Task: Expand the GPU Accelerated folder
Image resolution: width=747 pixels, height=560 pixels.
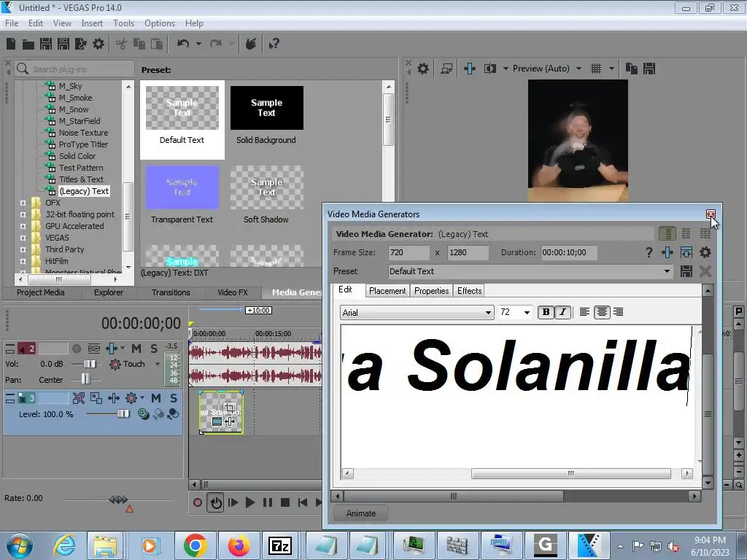Action: point(23,226)
